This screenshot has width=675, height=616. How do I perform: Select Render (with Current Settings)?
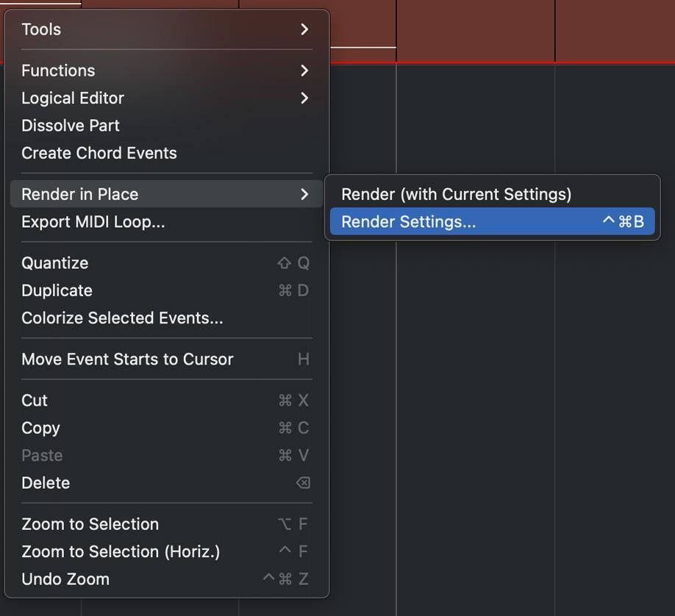coord(493,194)
